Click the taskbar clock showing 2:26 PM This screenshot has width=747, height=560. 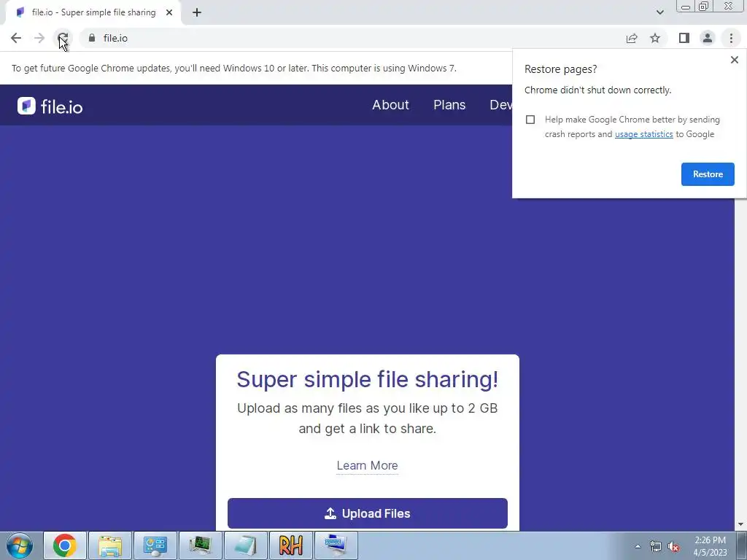710,546
